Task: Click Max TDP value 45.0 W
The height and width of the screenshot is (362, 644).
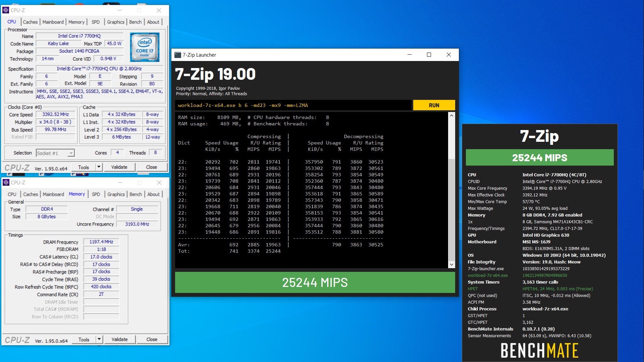Action: pyautogui.click(x=114, y=44)
